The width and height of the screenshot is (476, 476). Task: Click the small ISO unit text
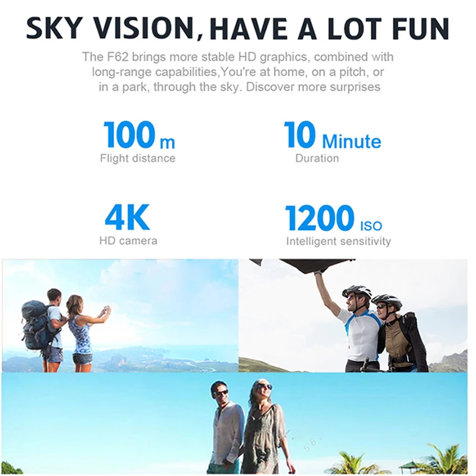pyautogui.click(x=371, y=226)
